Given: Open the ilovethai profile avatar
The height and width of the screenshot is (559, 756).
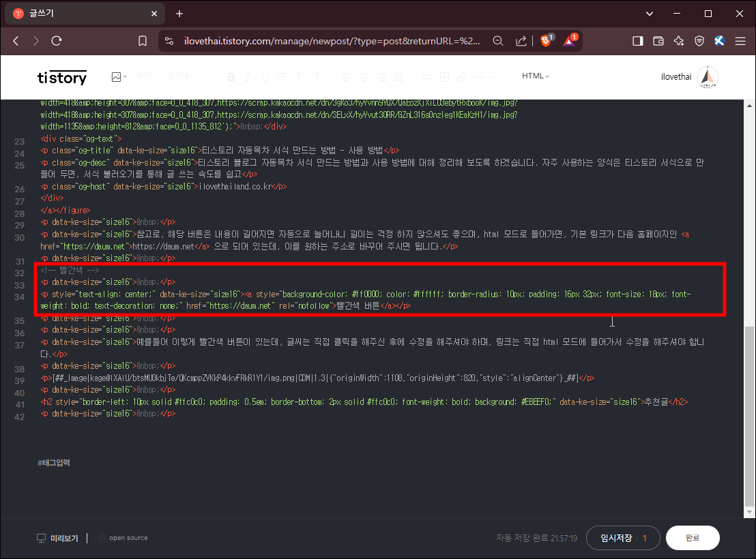Looking at the screenshot, I should [x=708, y=77].
